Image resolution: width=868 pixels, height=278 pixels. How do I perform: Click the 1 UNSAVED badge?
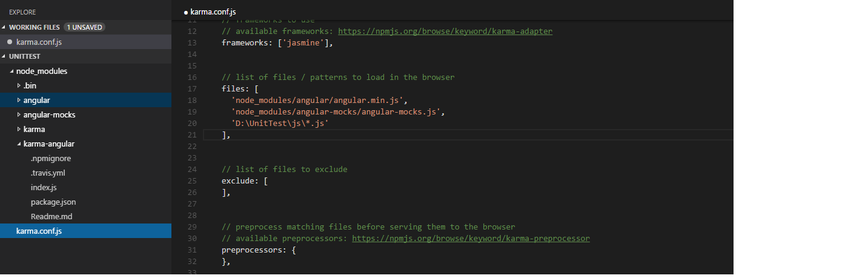[x=85, y=27]
